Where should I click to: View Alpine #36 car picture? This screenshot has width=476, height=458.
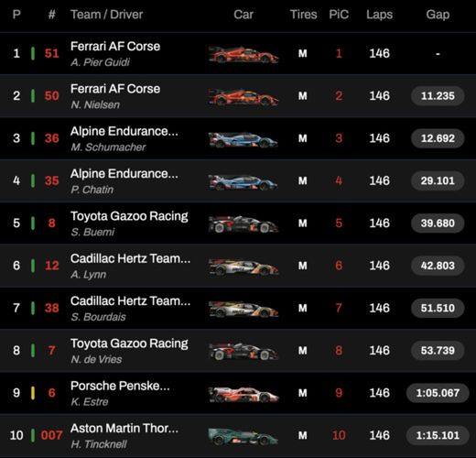pyautogui.click(x=243, y=139)
